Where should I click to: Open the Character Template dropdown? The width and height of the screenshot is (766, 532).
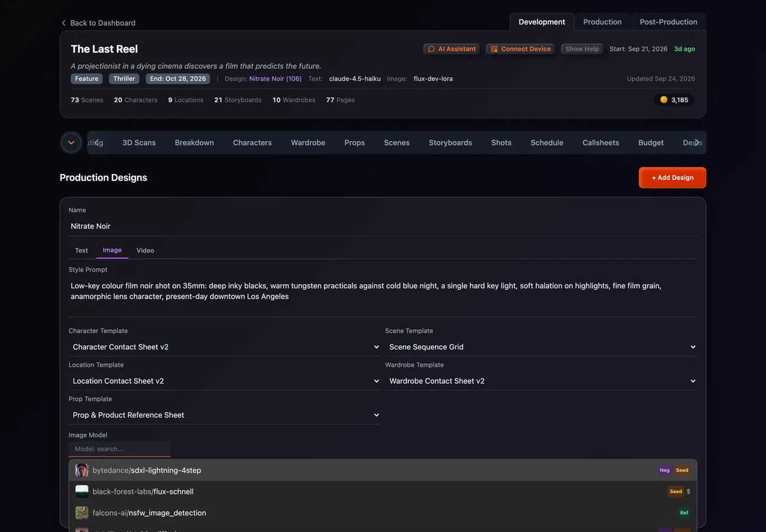click(x=224, y=347)
